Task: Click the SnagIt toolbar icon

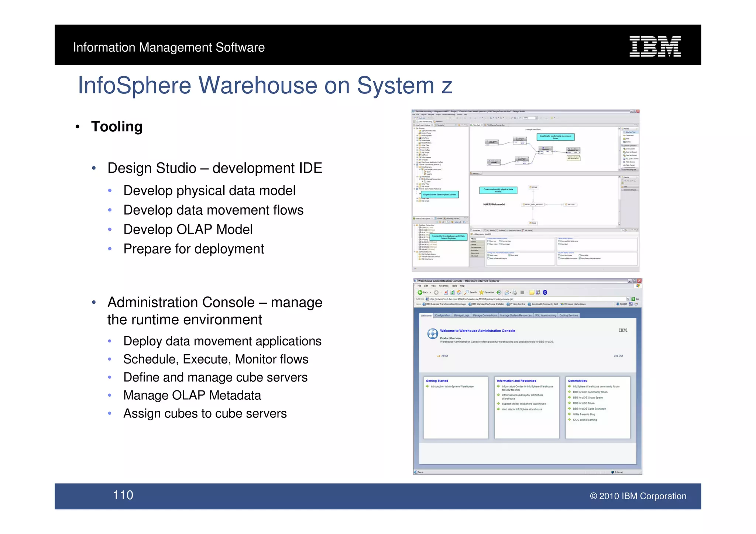Action: pyautogui.click(x=618, y=304)
